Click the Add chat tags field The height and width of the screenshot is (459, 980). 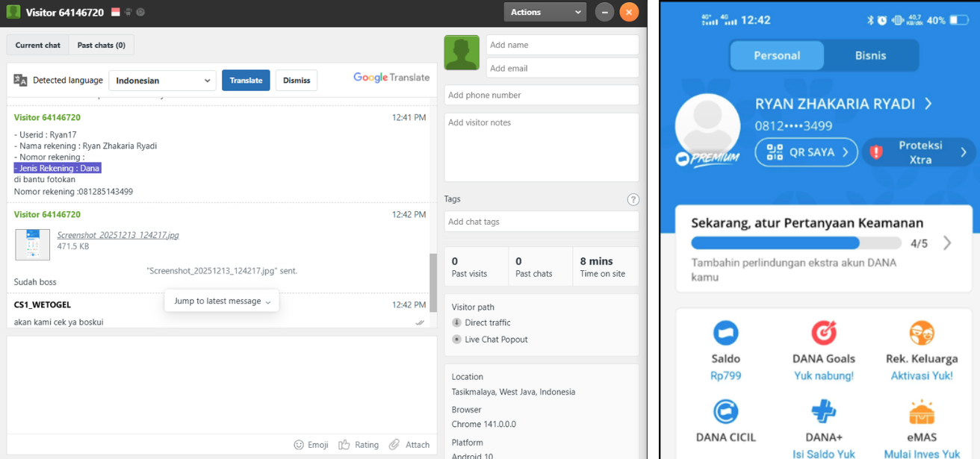point(542,222)
